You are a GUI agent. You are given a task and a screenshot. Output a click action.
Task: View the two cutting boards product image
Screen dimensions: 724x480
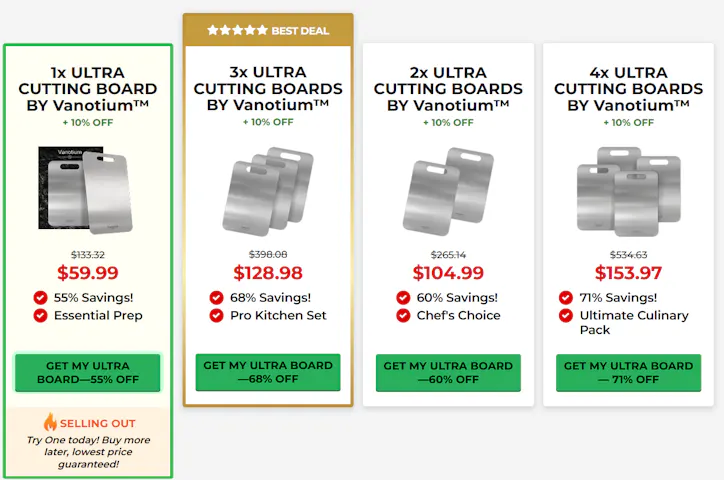tap(448, 189)
